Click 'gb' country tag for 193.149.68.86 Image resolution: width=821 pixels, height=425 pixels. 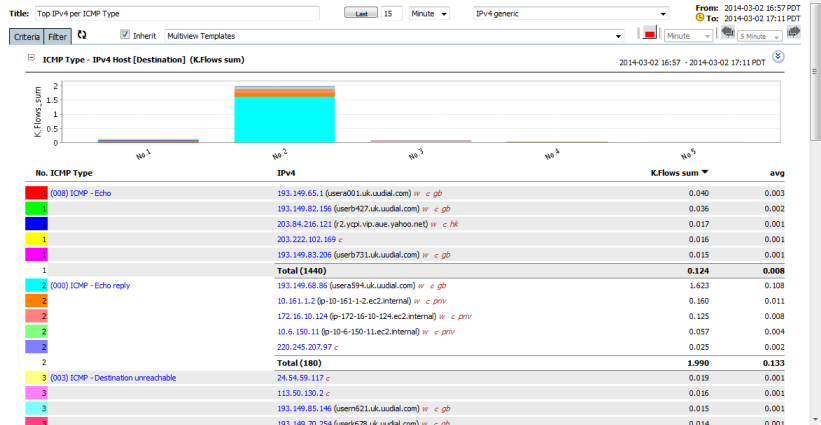pos(442,286)
